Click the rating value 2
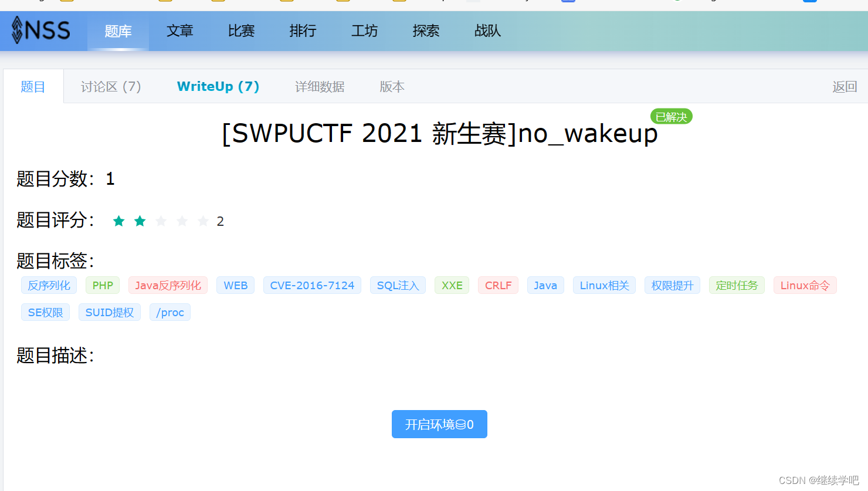This screenshot has width=868, height=491. [x=220, y=222]
